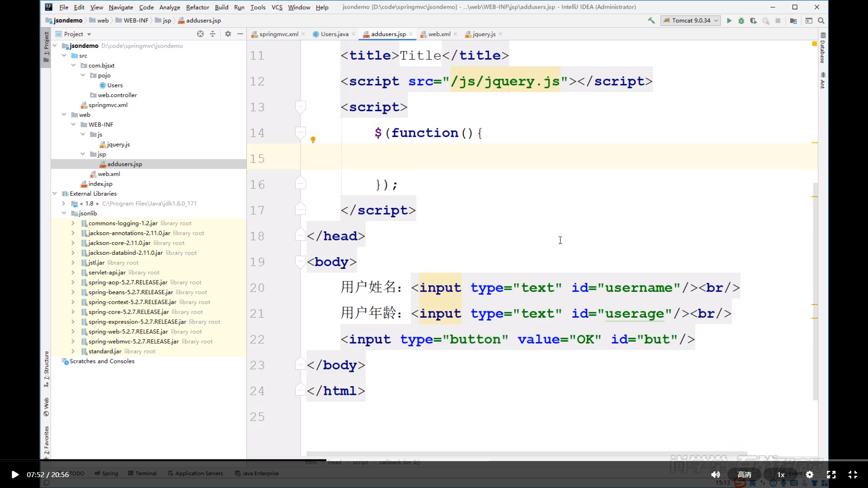Expand jackson-core-2.11.0.jar library

coord(73,243)
